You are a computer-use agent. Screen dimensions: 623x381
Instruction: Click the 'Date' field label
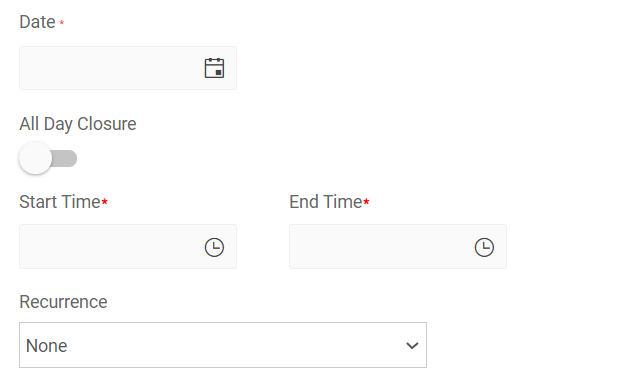(x=37, y=22)
